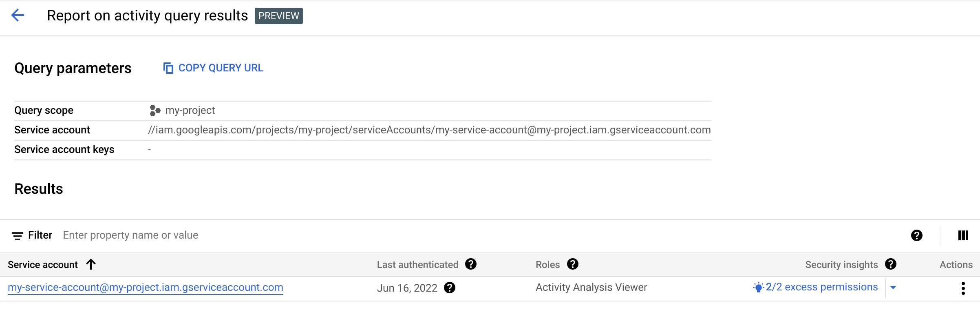
Task: Click the PREVIEW badge in the title
Action: click(279, 16)
